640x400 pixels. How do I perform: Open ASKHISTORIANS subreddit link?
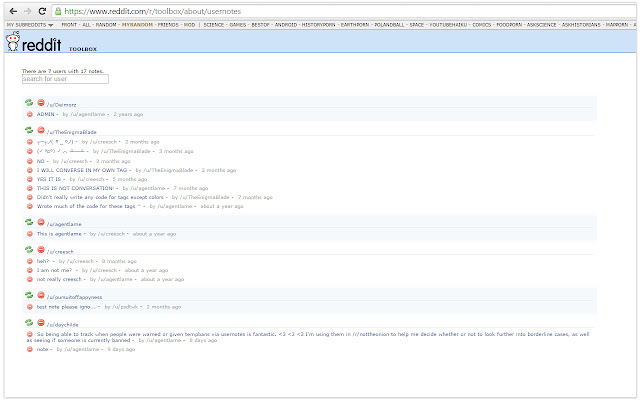click(581, 25)
